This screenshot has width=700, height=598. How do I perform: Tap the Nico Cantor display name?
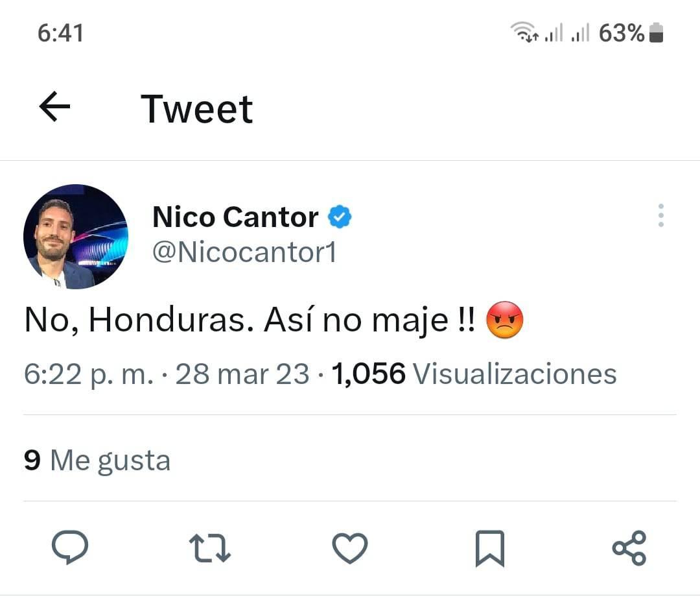tap(235, 217)
